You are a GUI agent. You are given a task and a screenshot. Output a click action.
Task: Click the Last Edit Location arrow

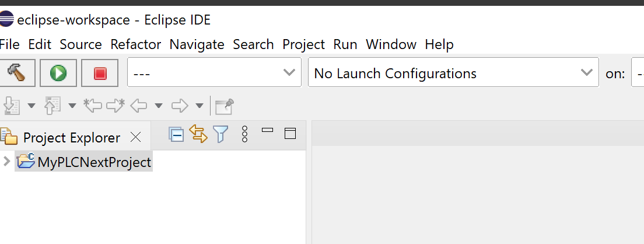pos(92,106)
